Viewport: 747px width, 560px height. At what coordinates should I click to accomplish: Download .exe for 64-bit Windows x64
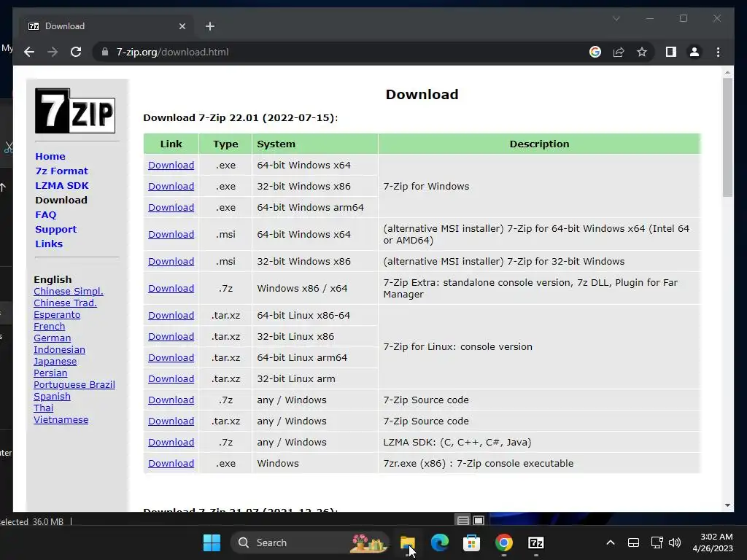pyautogui.click(x=171, y=166)
